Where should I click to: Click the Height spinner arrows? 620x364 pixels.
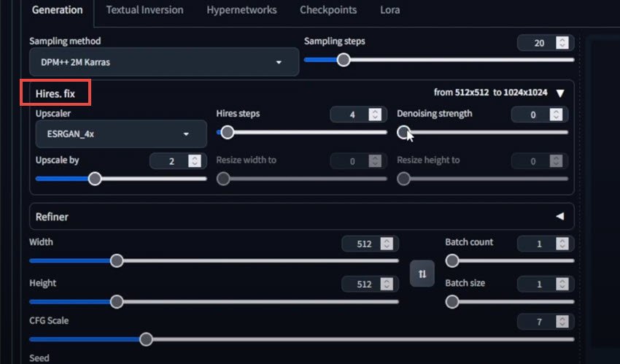[387, 284]
